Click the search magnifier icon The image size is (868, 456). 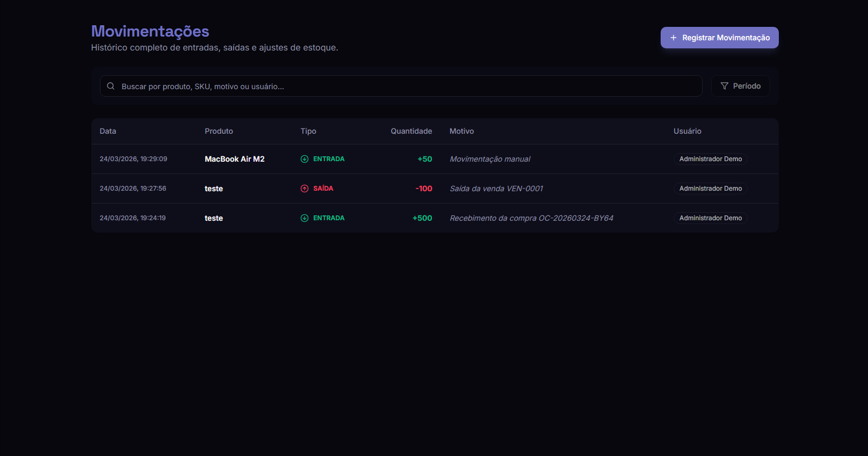click(111, 86)
